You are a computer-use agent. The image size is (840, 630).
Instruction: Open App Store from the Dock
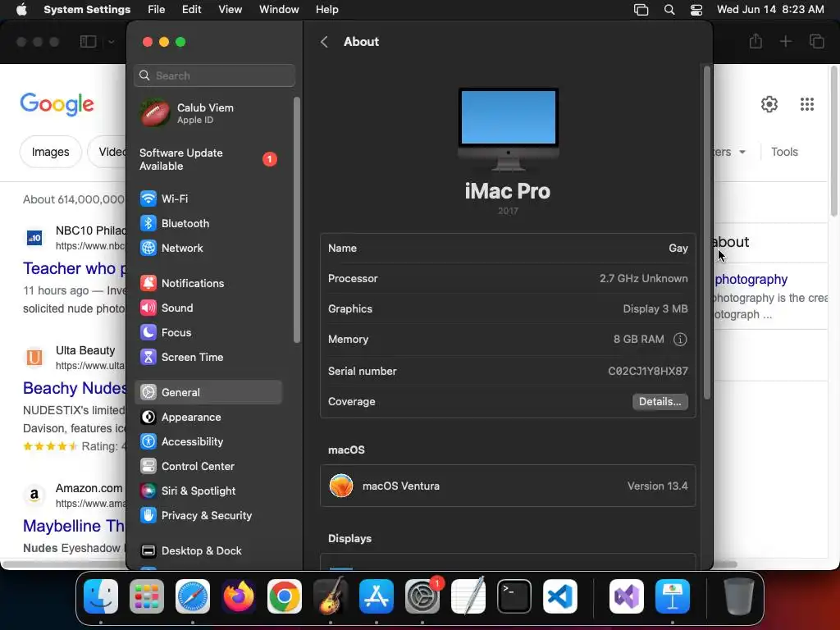coord(377,596)
